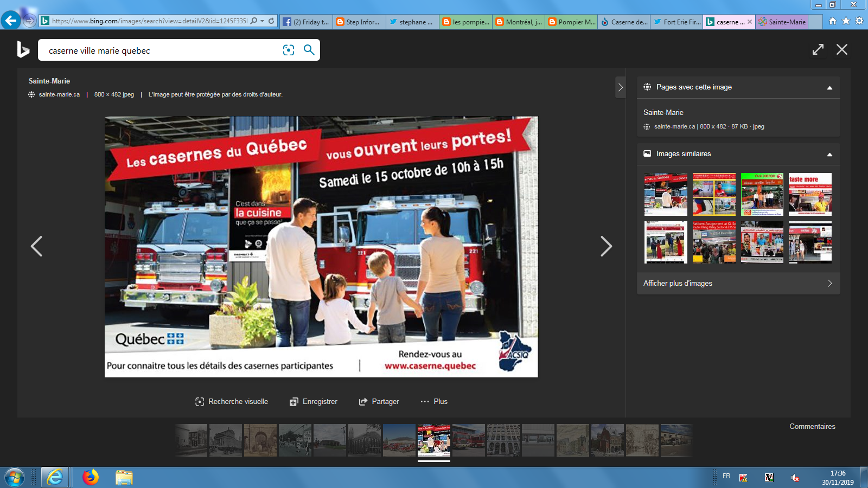Select 'Fuji Xerox' similar image thumbnail
The height and width of the screenshot is (488, 868).
click(762, 194)
